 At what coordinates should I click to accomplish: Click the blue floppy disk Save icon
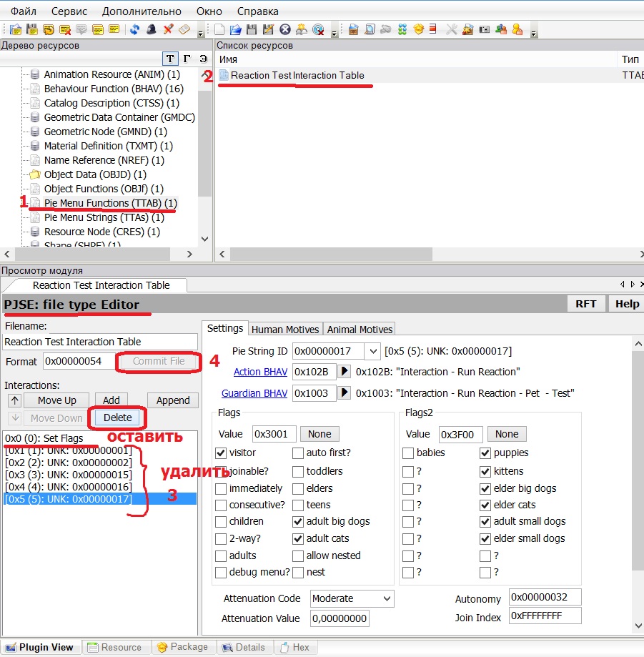click(x=252, y=29)
